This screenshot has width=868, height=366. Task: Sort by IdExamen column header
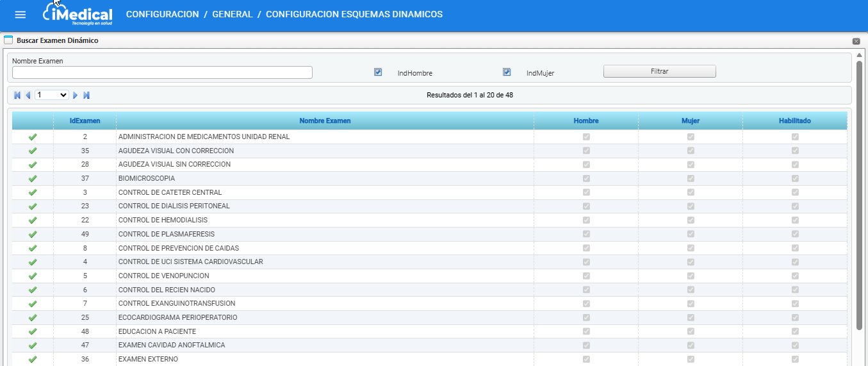pos(85,121)
